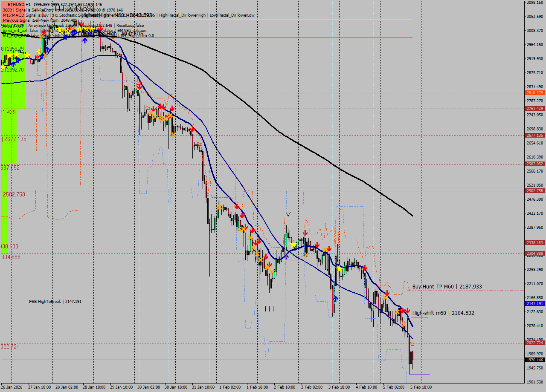Click the blue up arrow at the 2 Feb 10:00 crossover
Screen dimensions: 546x392
(x=286, y=256)
